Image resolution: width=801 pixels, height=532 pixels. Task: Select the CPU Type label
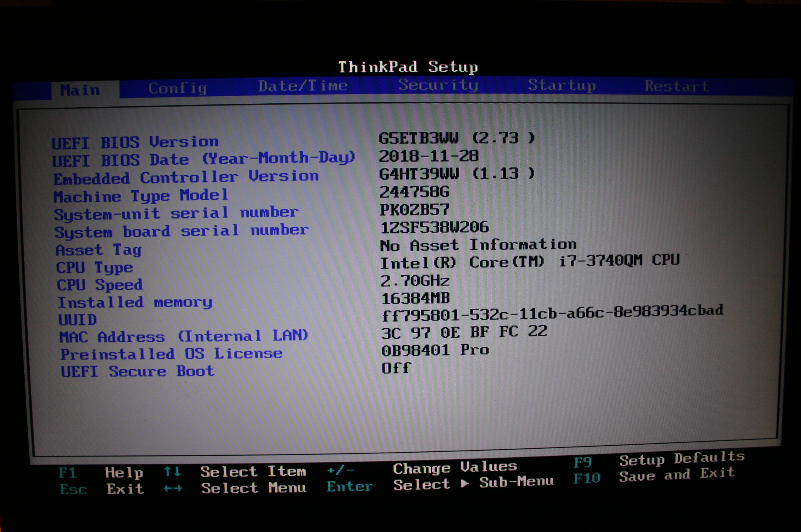(95, 268)
